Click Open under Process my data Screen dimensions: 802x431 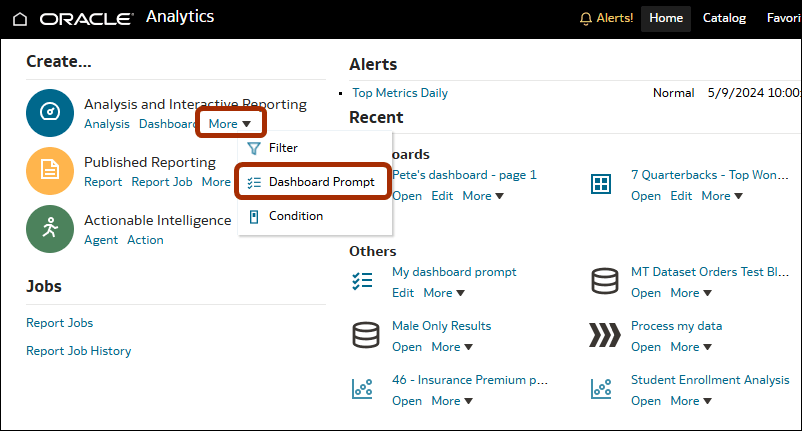tap(646, 347)
